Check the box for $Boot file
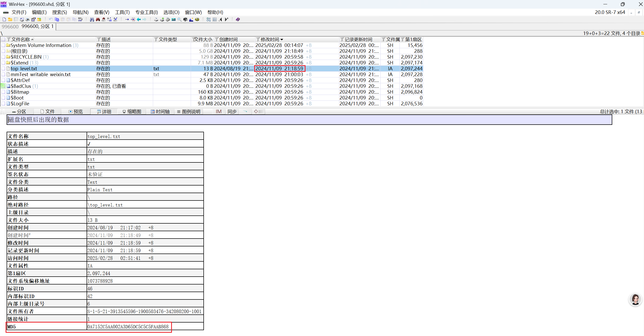Viewport: 644px width, 336px height. tap(3, 98)
